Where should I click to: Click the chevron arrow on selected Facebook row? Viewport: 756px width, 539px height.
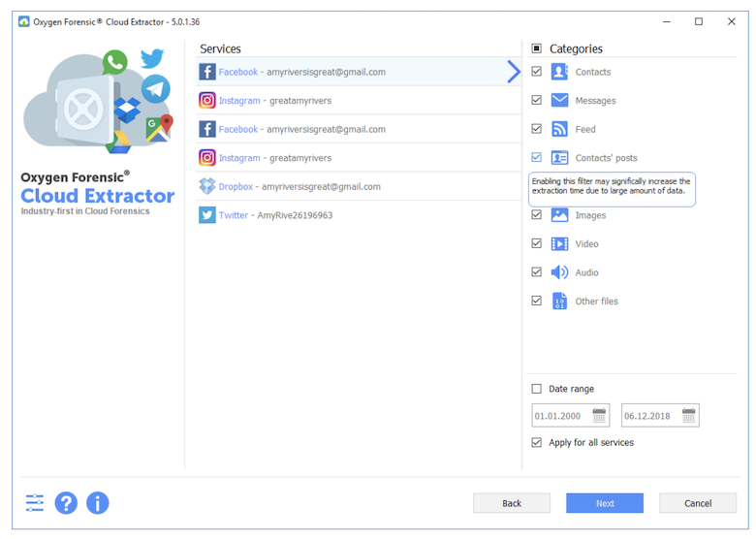514,72
